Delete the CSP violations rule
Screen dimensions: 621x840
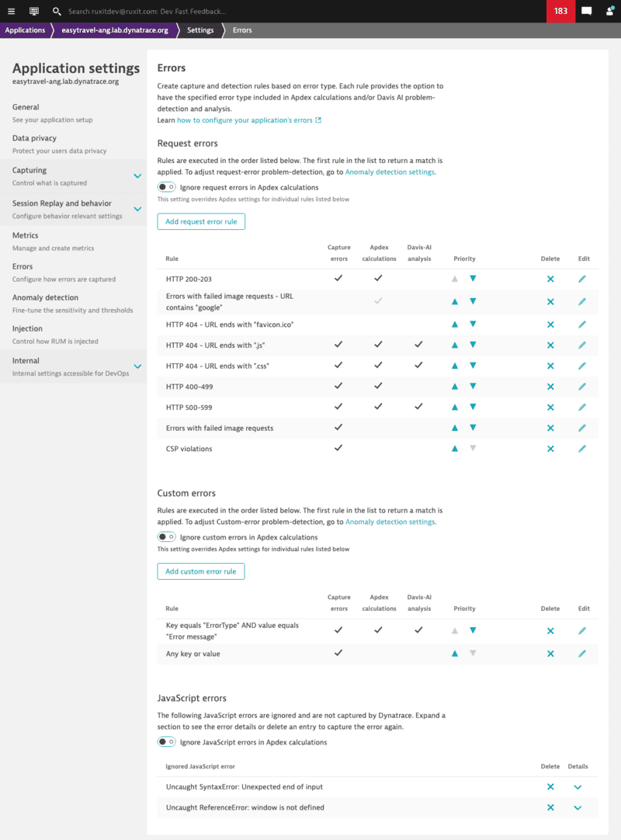[x=550, y=448]
